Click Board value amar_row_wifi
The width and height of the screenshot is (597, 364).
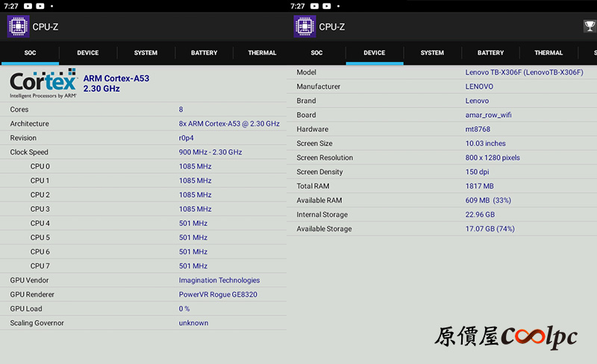(x=489, y=115)
